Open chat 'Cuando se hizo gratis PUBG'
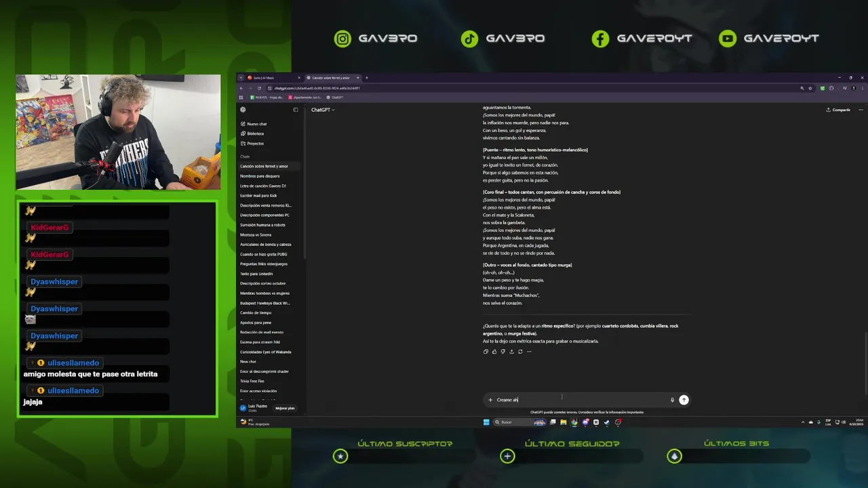The height and width of the screenshot is (488, 868). pos(263,254)
